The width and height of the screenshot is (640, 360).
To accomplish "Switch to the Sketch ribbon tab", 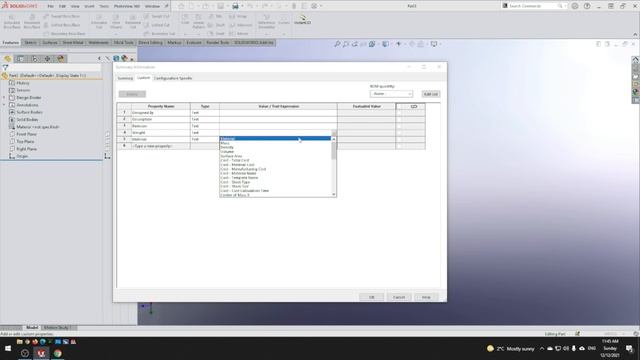I will click(30, 42).
